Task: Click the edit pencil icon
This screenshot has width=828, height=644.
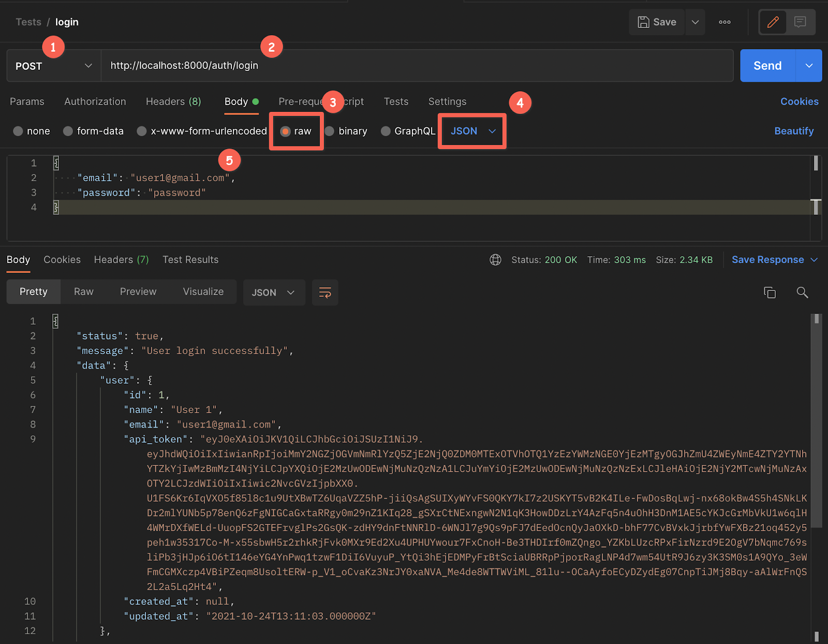Action: pos(773,22)
